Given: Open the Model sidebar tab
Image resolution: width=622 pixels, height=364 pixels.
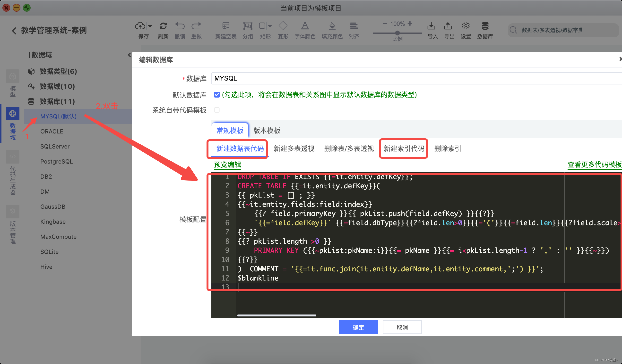Looking at the screenshot, I should (x=13, y=83).
